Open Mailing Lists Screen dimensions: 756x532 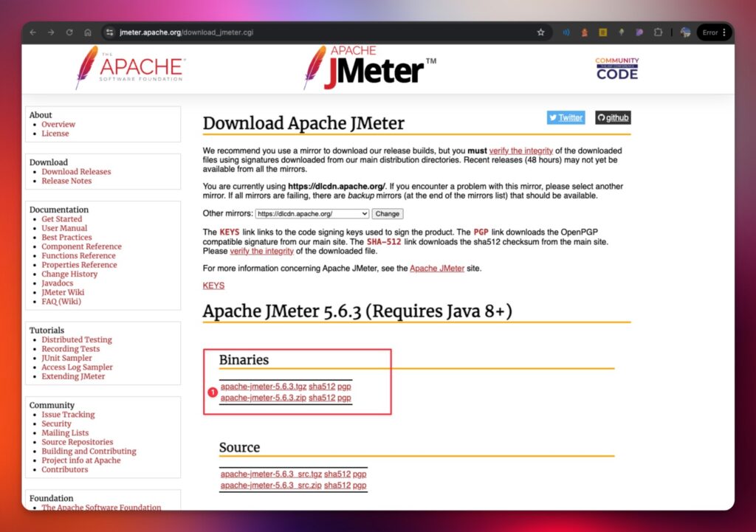point(65,432)
